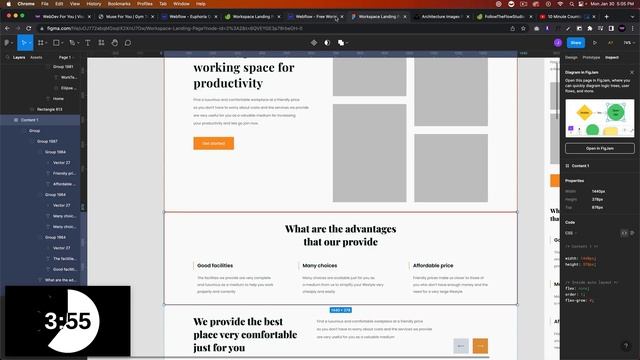This screenshot has width=640, height=360.
Task: Open the History menu
Action: 93,4
